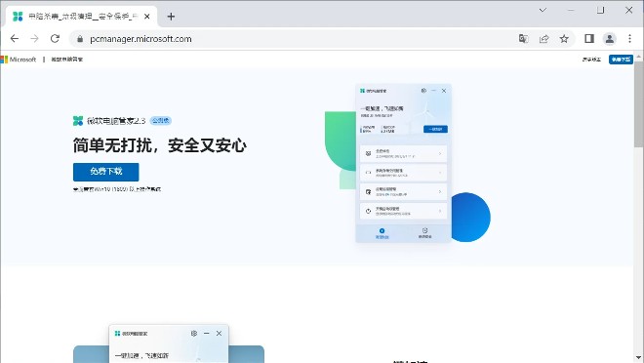Image resolution: width=644 pixels, height=363 pixels.
Task: Click the 微软电脑管家 2.3 logo icon
Action: [x=78, y=121]
